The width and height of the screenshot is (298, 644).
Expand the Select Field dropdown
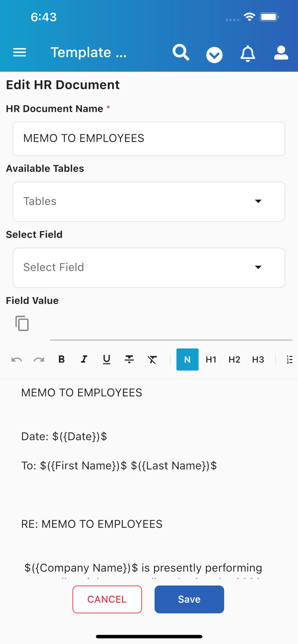coord(149,267)
